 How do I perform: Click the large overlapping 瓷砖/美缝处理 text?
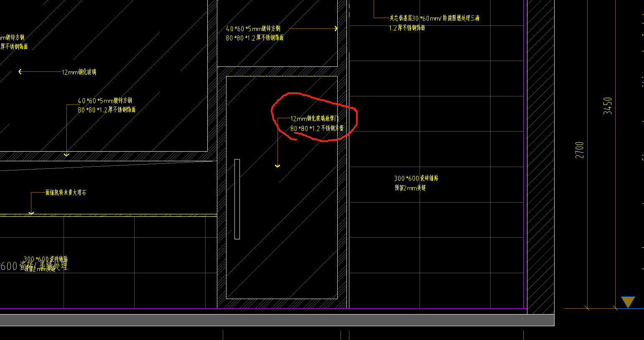point(33,266)
